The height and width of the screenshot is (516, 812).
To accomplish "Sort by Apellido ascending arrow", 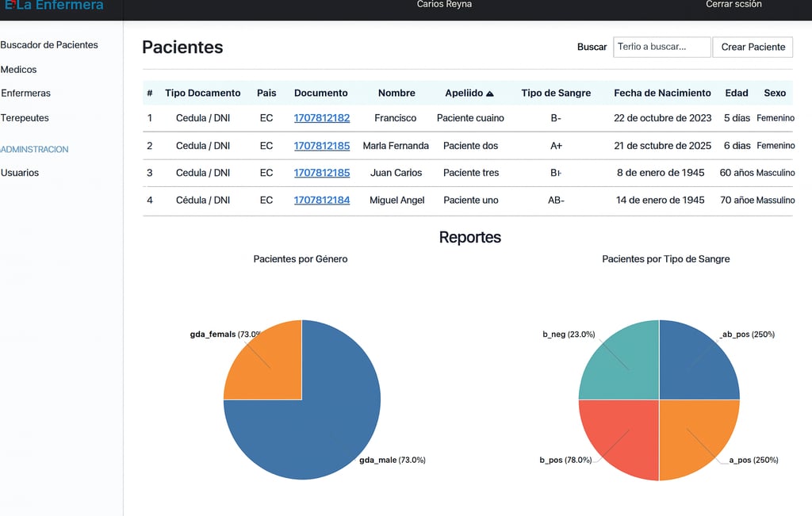I will [x=490, y=94].
